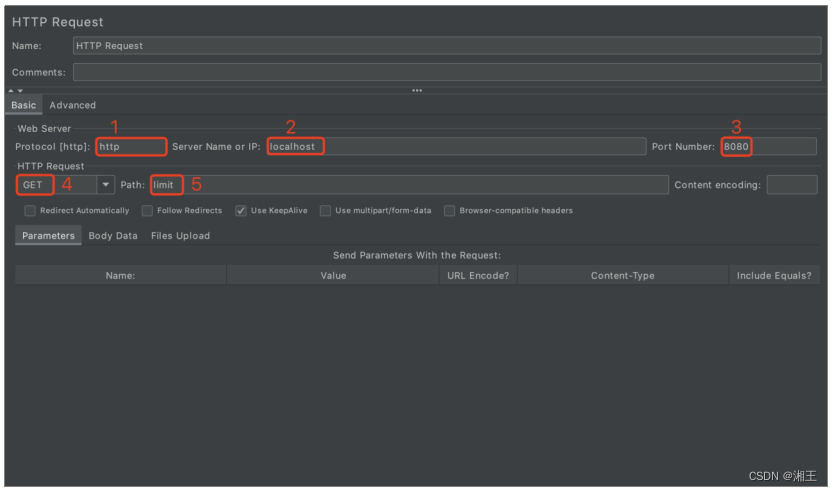Click the collapse arrows below Comments
The height and width of the screenshot is (492, 833).
(x=15, y=91)
